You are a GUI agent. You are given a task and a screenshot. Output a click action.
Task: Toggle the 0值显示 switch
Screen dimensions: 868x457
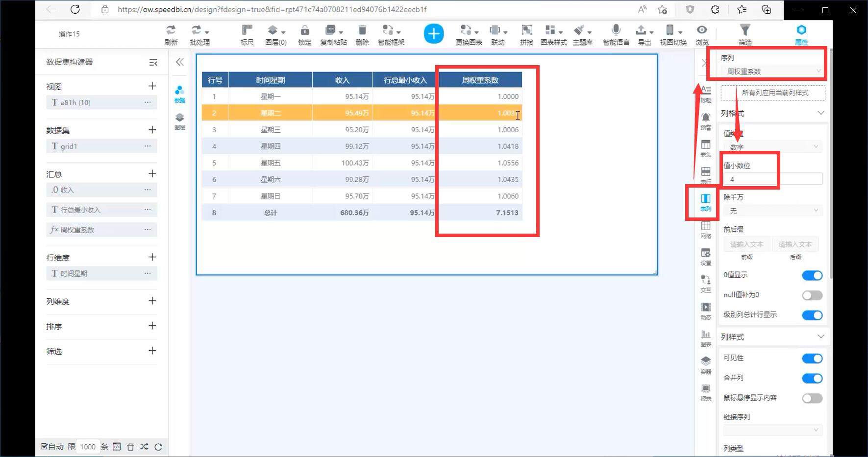pyautogui.click(x=812, y=275)
